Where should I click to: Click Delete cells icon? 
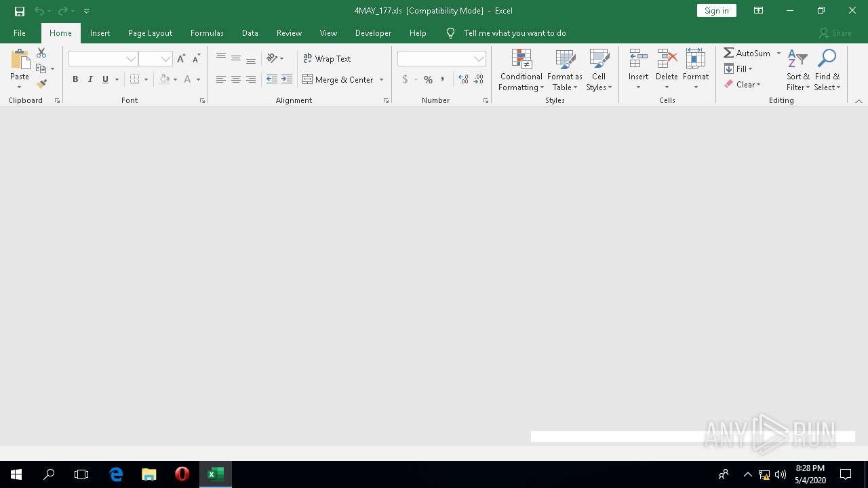pyautogui.click(x=667, y=59)
